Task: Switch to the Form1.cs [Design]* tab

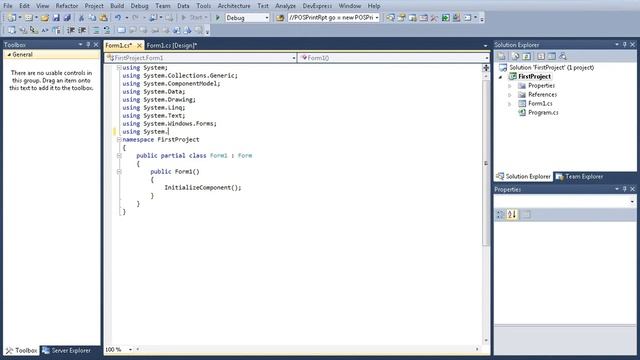Action: 172,45
